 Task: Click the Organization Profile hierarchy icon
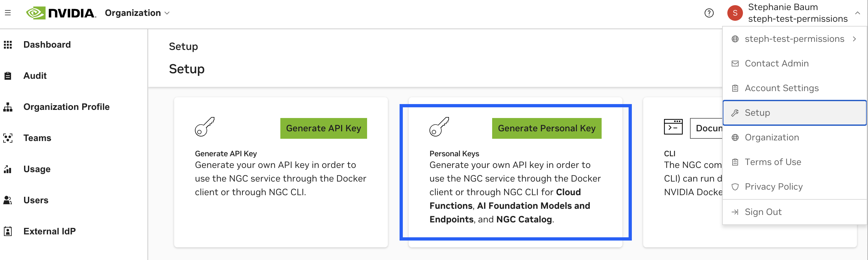(8, 107)
